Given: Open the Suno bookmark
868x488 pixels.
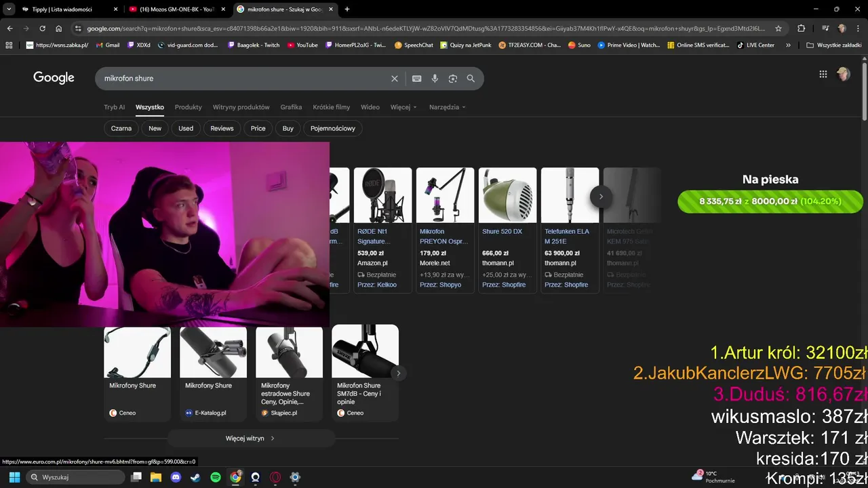Looking at the screenshot, I should (x=580, y=45).
